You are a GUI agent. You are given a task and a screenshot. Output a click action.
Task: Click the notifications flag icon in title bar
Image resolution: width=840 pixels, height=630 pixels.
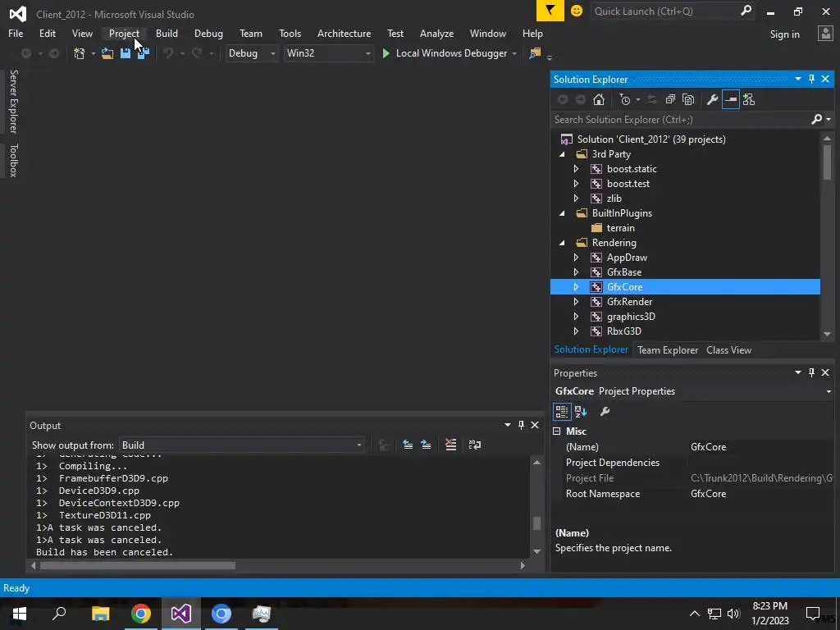click(x=550, y=10)
